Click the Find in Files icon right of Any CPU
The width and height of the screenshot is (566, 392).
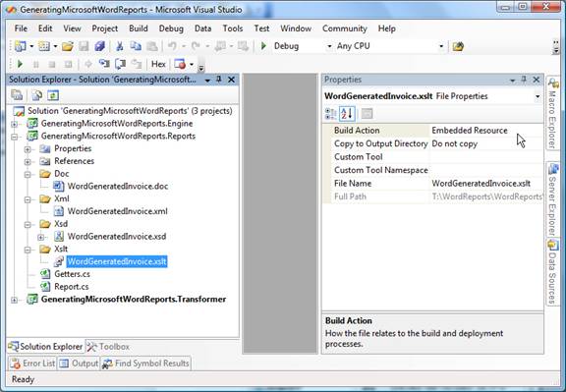pos(458,46)
